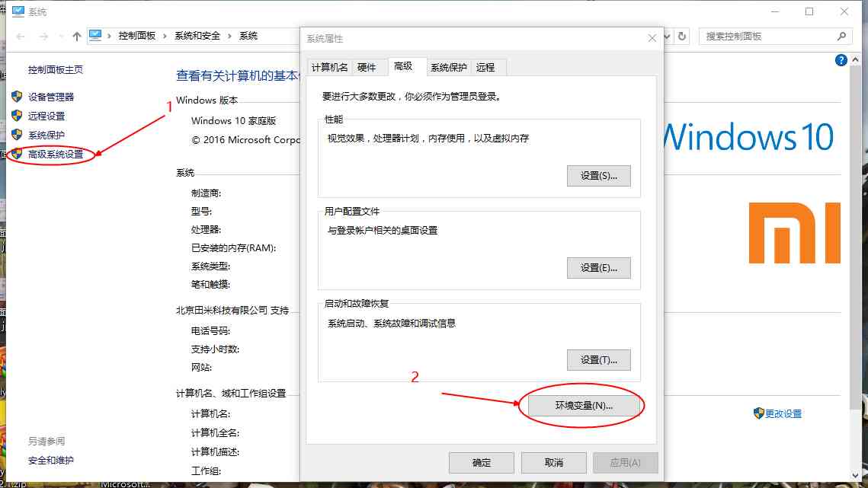
Task: Click the up-one-level arrow icon
Action: point(76,37)
